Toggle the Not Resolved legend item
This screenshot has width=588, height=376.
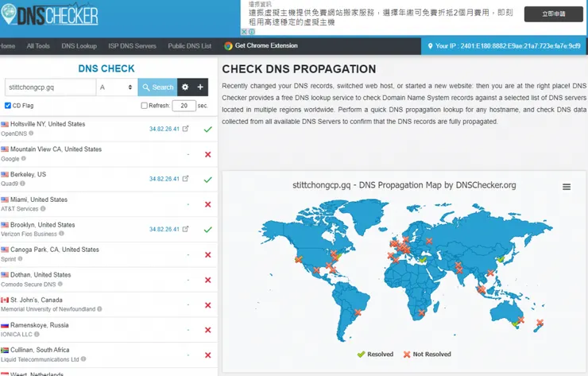(x=427, y=355)
